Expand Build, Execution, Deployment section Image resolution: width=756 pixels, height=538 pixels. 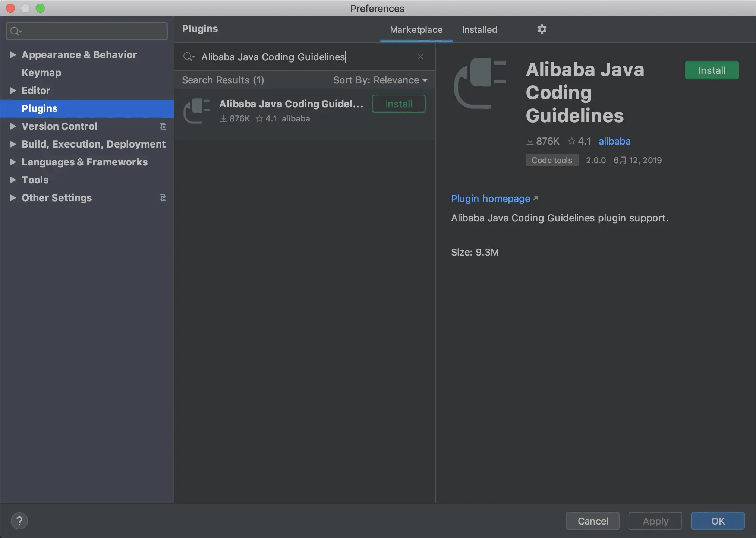coord(13,144)
